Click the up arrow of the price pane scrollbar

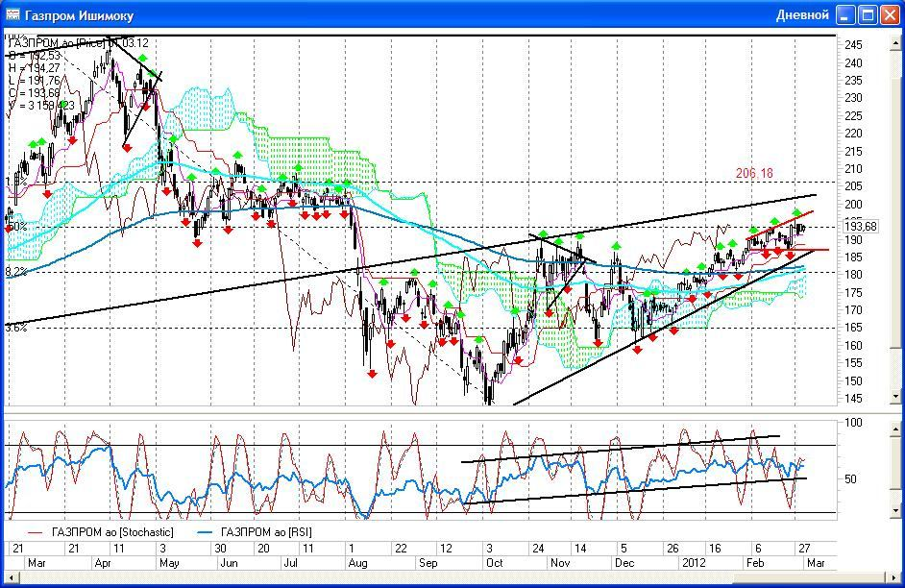[x=895, y=42]
